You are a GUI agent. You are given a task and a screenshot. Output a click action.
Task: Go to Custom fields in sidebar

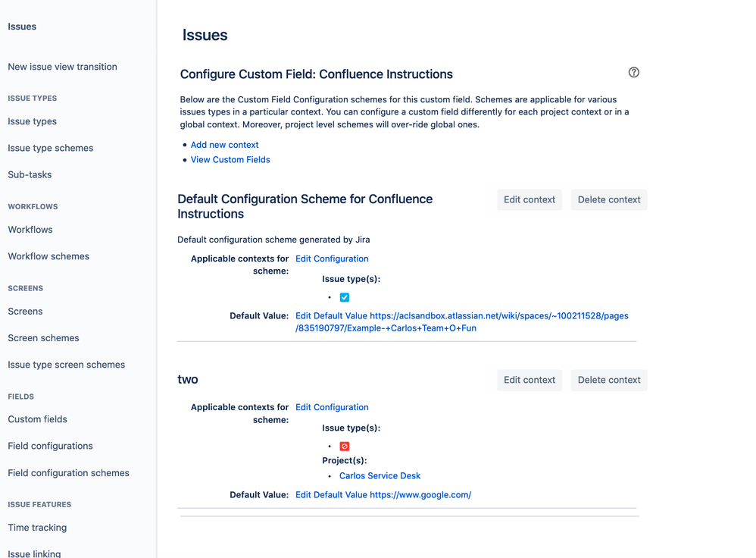(38, 419)
